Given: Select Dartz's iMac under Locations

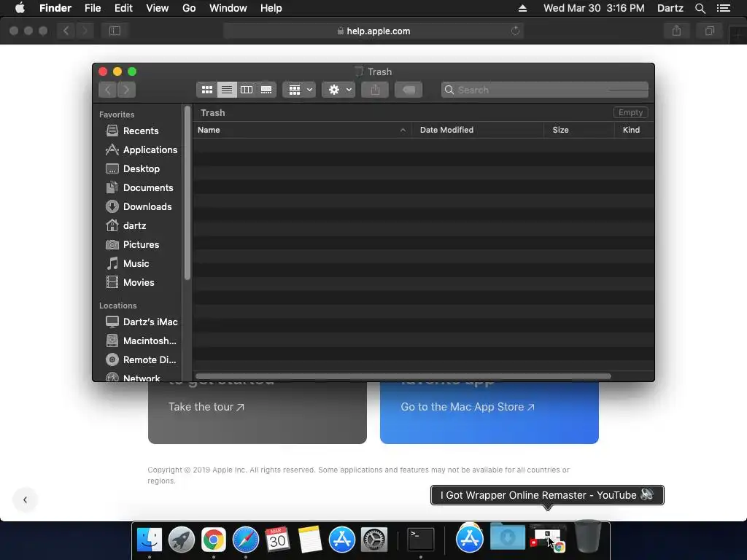Looking at the screenshot, I should coord(141,322).
